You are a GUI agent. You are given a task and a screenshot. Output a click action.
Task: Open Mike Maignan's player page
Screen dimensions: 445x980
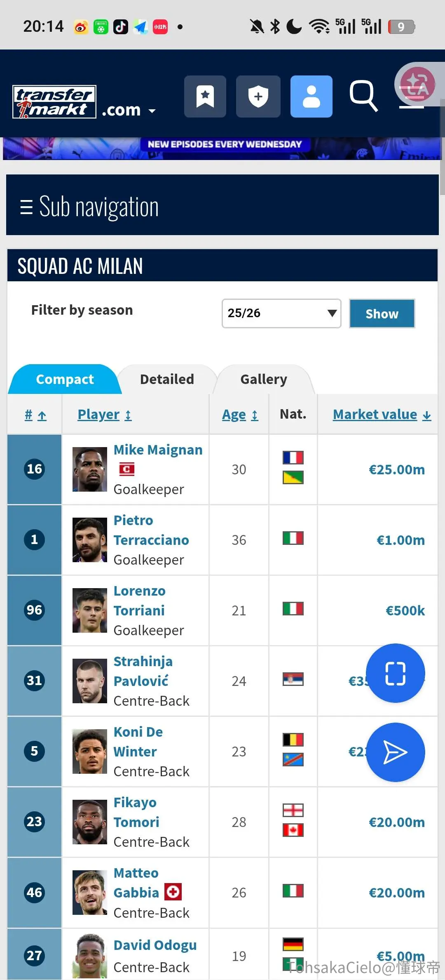pyautogui.click(x=158, y=450)
